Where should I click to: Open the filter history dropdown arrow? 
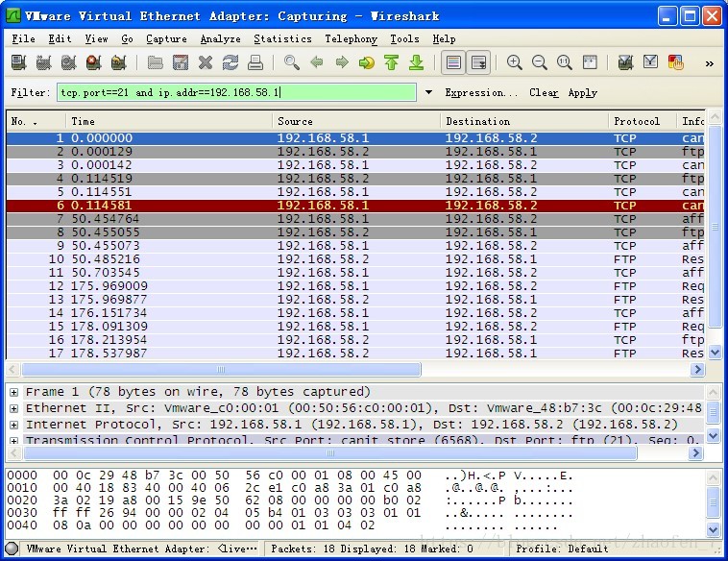coord(428,92)
